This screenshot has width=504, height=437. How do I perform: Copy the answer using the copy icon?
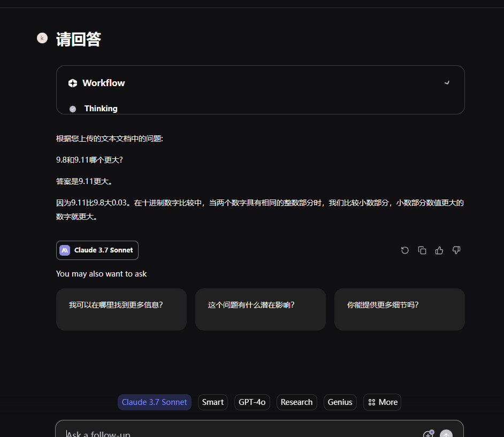click(422, 250)
